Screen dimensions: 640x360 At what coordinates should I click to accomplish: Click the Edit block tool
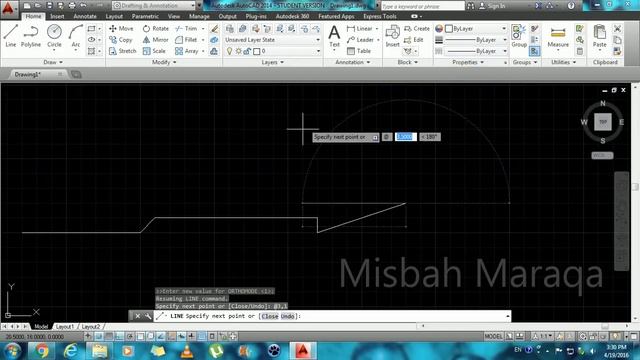pyautogui.click(x=413, y=40)
